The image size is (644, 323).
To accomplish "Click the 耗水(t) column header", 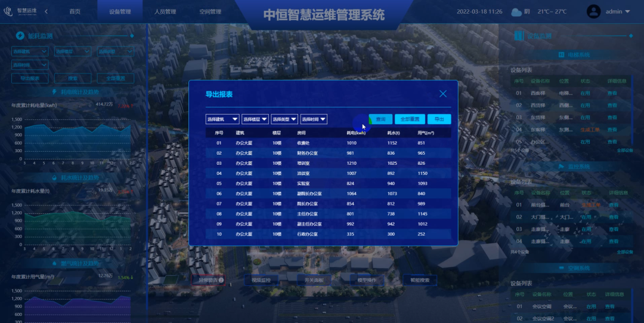I will pos(394,133).
